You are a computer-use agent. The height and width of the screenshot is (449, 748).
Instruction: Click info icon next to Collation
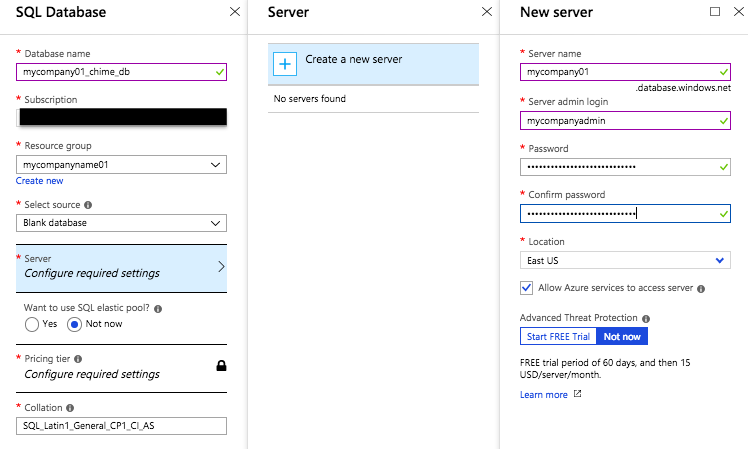click(70, 408)
